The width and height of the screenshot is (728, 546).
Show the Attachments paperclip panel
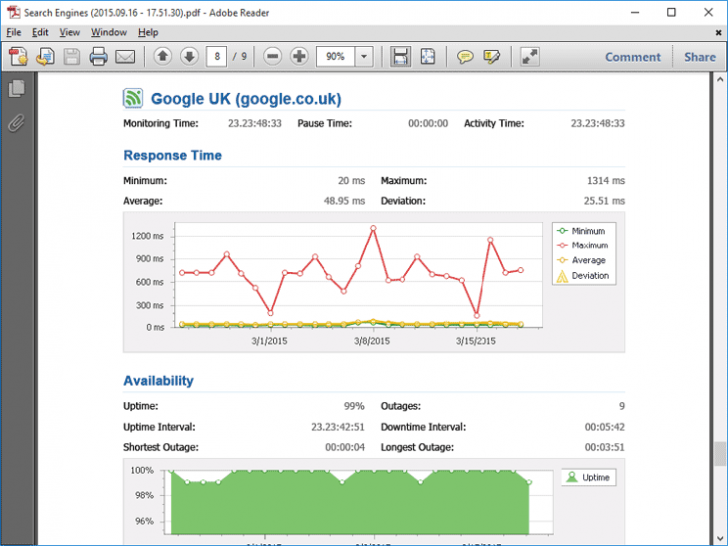pos(16,123)
